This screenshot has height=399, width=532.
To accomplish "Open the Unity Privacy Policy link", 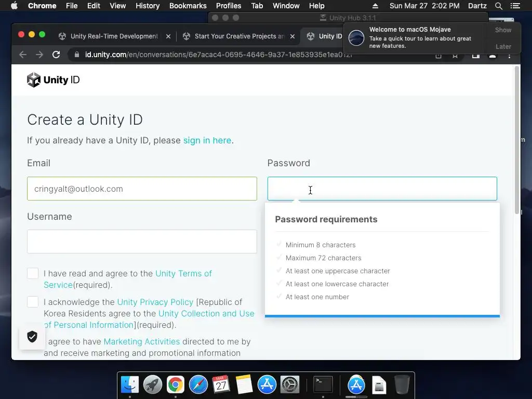I will [x=155, y=302].
